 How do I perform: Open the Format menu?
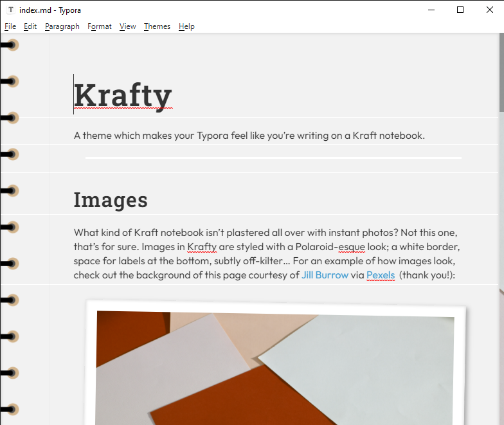(x=99, y=26)
